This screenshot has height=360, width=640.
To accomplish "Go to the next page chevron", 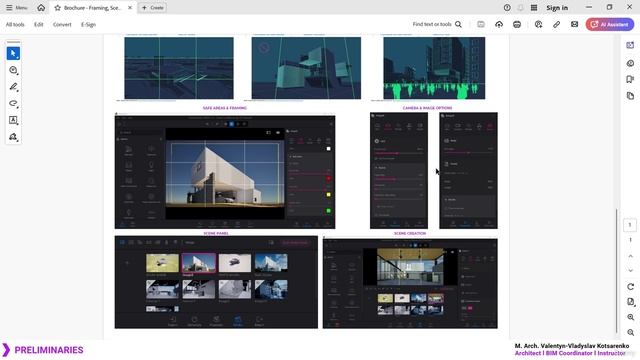I will pos(630,270).
